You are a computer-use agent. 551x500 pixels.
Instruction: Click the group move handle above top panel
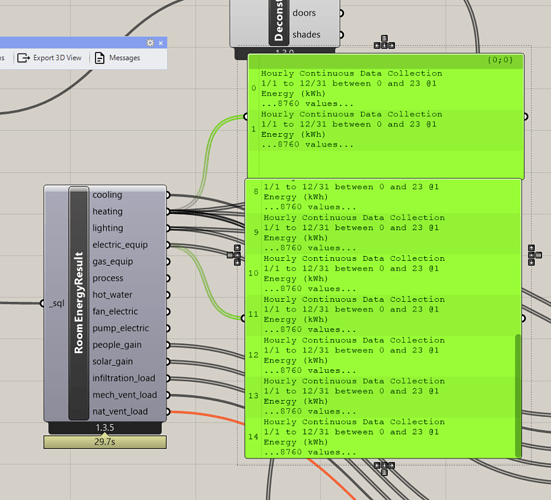click(384, 42)
